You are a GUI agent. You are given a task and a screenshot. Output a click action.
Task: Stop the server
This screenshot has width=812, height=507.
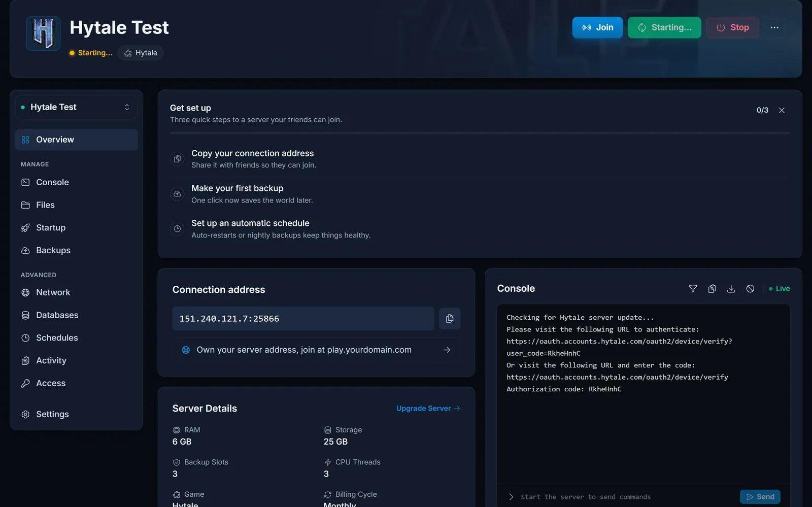pos(732,27)
